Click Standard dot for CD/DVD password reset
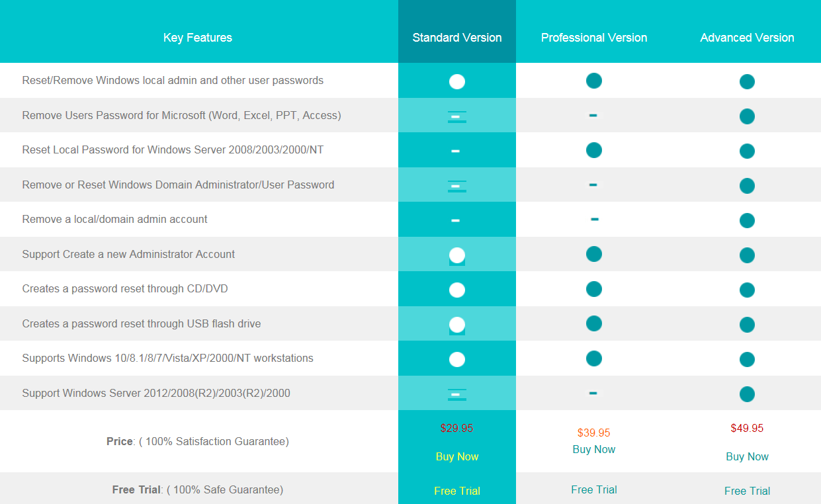The image size is (821, 504). point(457,290)
